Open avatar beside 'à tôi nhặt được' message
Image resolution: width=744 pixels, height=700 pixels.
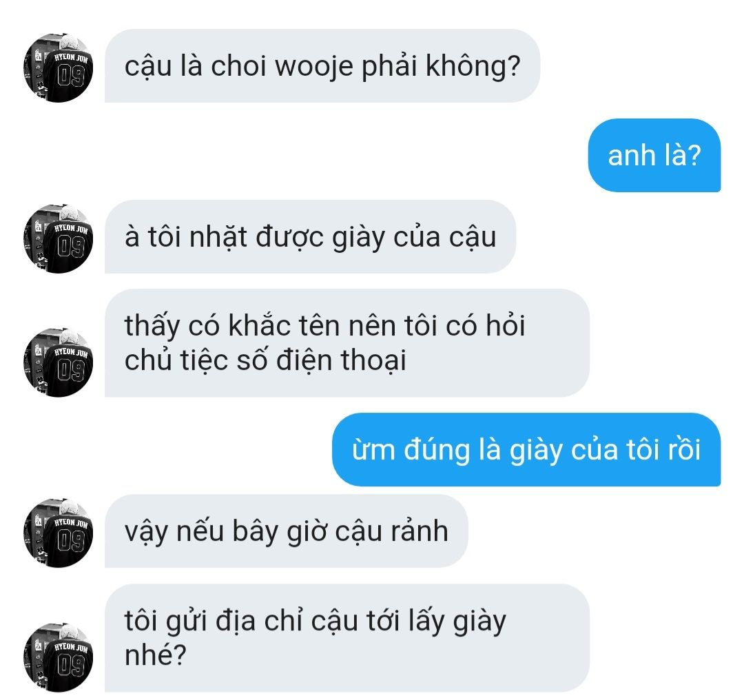point(58,238)
